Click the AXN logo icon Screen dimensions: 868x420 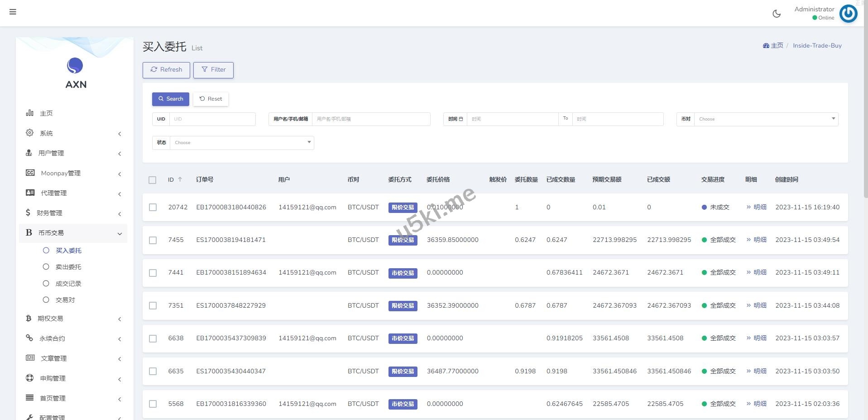click(75, 66)
